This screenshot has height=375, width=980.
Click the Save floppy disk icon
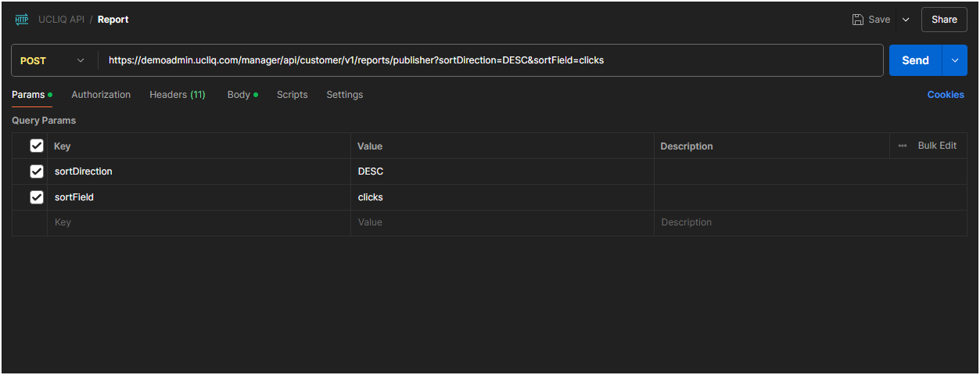pyautogui.click(x=858, y=20)
